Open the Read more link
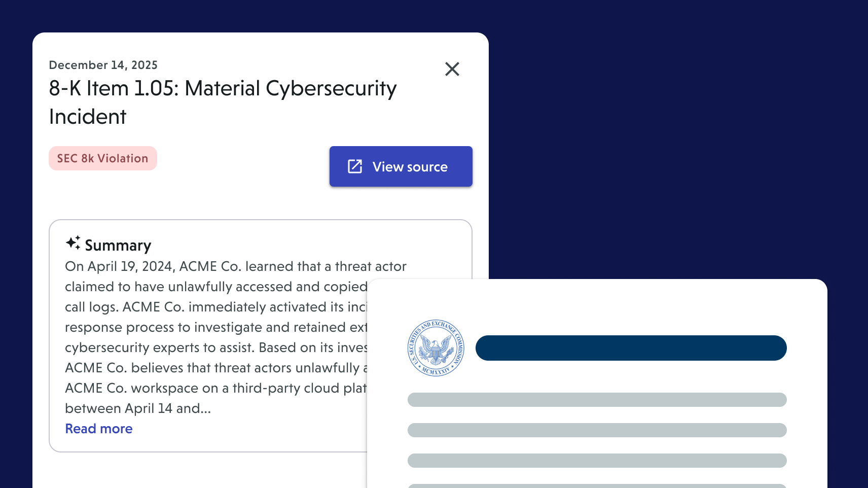868x488 pixels. point(99,429)
